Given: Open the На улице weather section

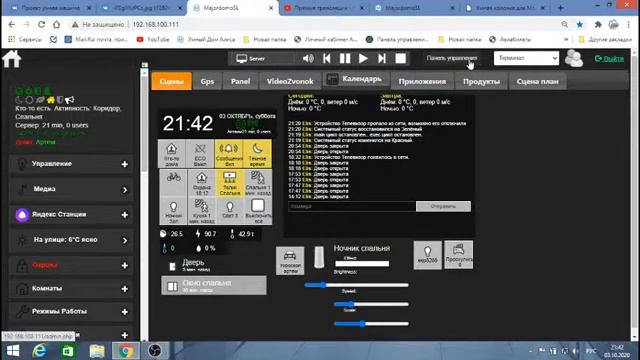Looking at the screenshot, I should [71, 240].
